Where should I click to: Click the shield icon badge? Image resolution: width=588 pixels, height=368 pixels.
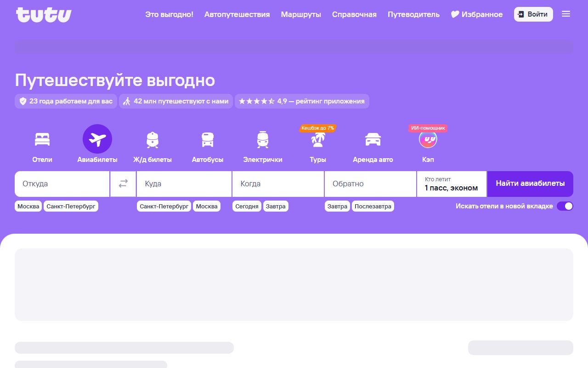coord(23,101)
